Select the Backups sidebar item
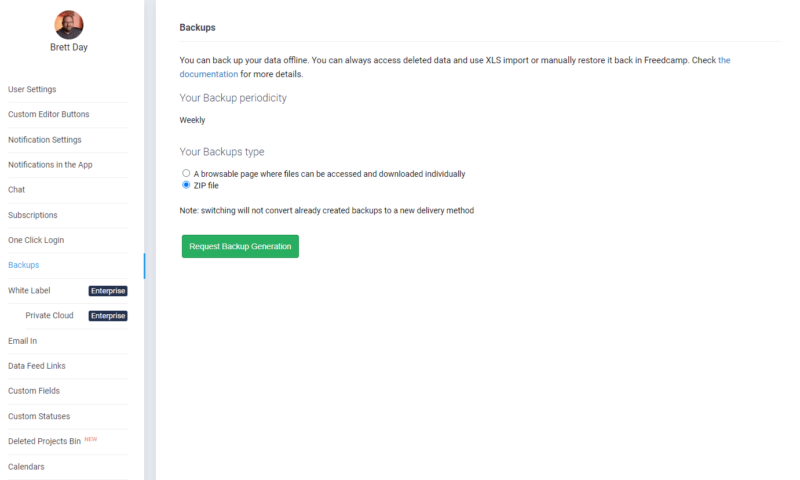The image size is (800, 480). pyautogui.click(x=23, y=265)
